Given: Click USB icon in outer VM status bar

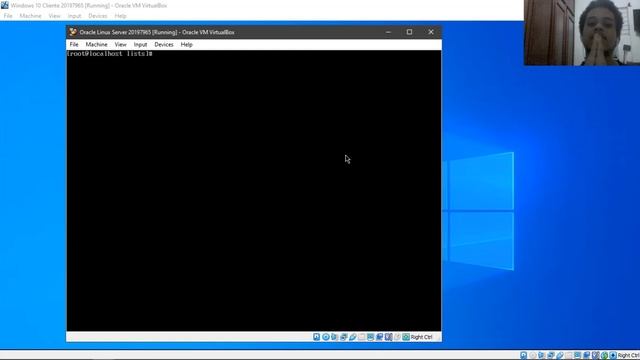Looking at the screenshot, I should [560, 356].
